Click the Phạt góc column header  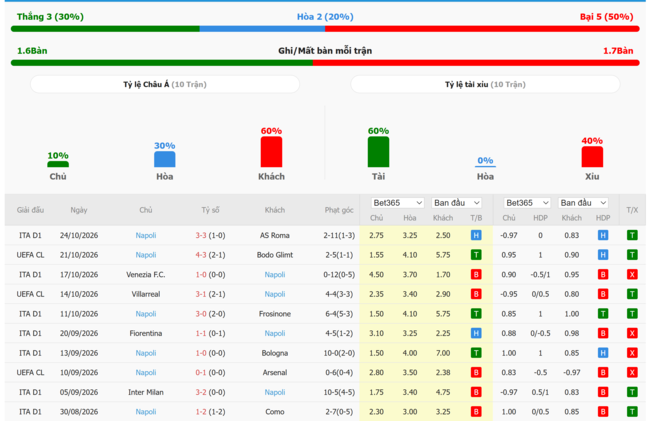(339, 210)
